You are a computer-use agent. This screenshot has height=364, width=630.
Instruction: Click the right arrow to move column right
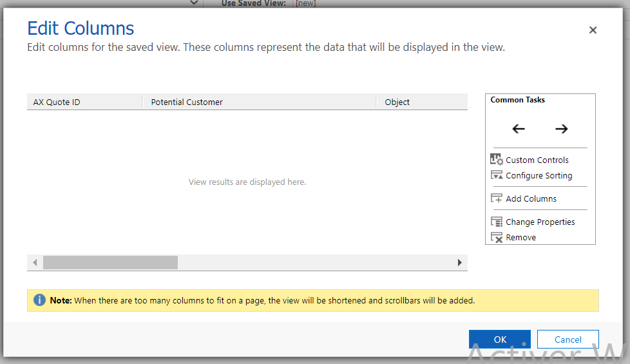(561, 129)
